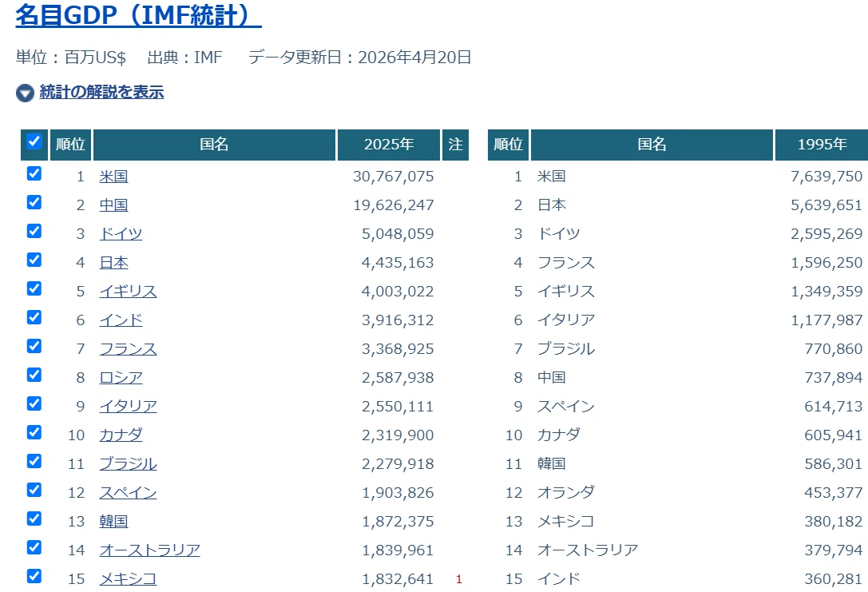The width and height of the screenshot is (868, 592).
Task: Follow the ドイツ link in 2025 table
Action: coord(121,234)
